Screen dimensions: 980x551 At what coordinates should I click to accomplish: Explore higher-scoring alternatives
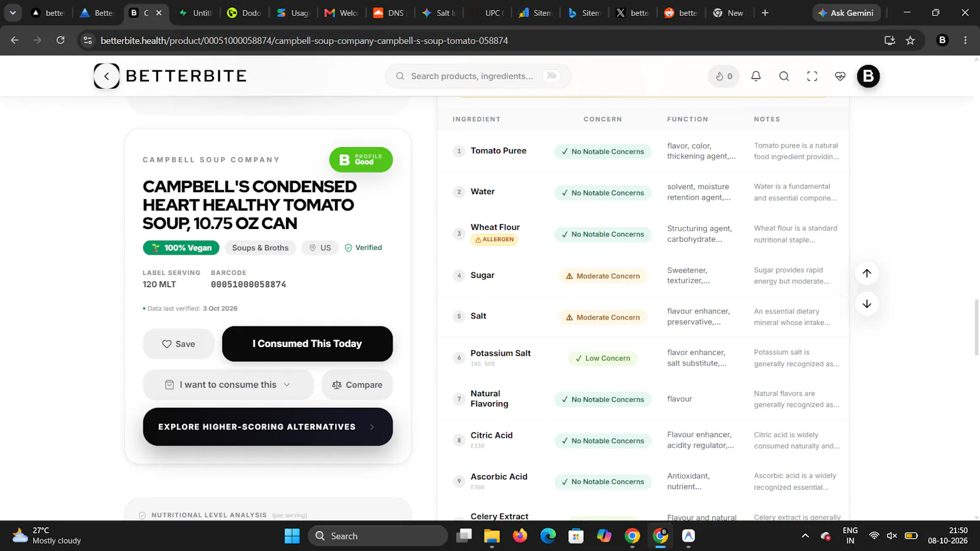point(268,427)
